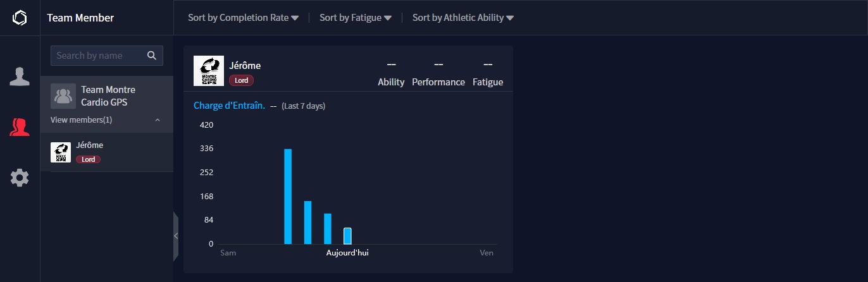Screen dimensions: 868x282
Task: Collapse the sidebar panel handle
Action: click(x=176, y=236)
